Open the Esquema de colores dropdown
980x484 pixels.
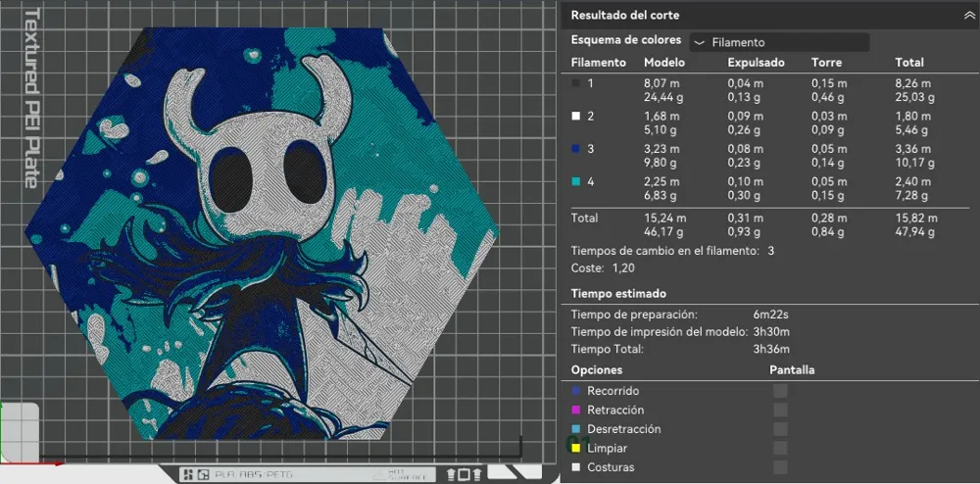(779, 42)
